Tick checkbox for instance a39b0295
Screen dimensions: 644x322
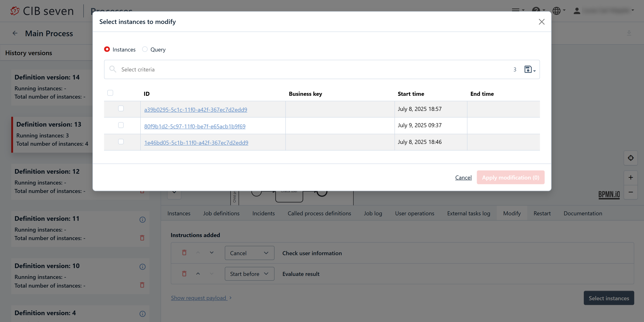121,108
